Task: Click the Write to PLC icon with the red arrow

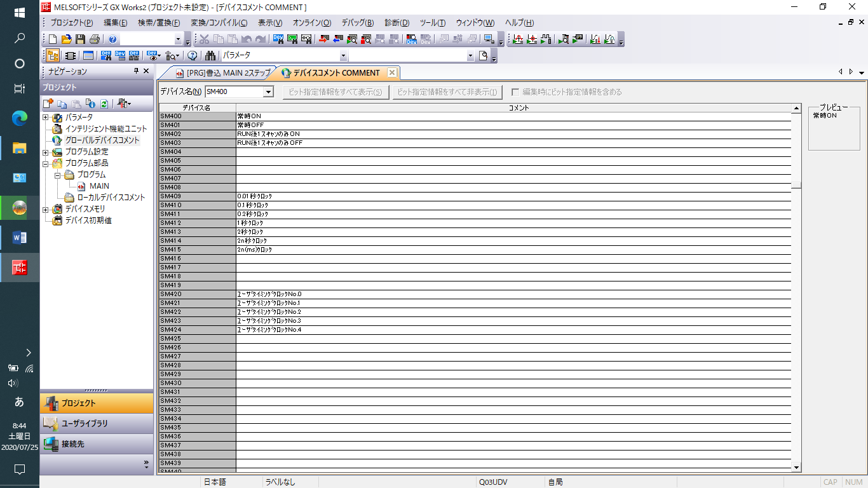Action: 324,39
